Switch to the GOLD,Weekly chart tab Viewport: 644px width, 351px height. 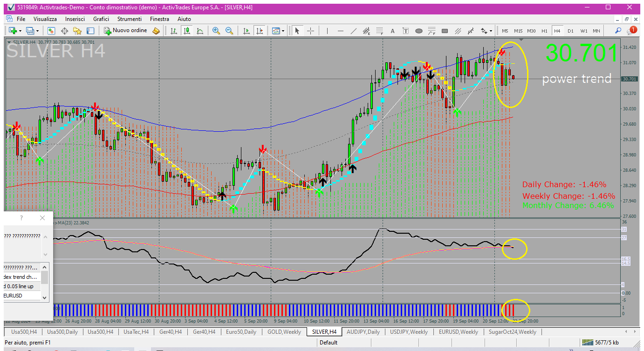click(284, 332)
